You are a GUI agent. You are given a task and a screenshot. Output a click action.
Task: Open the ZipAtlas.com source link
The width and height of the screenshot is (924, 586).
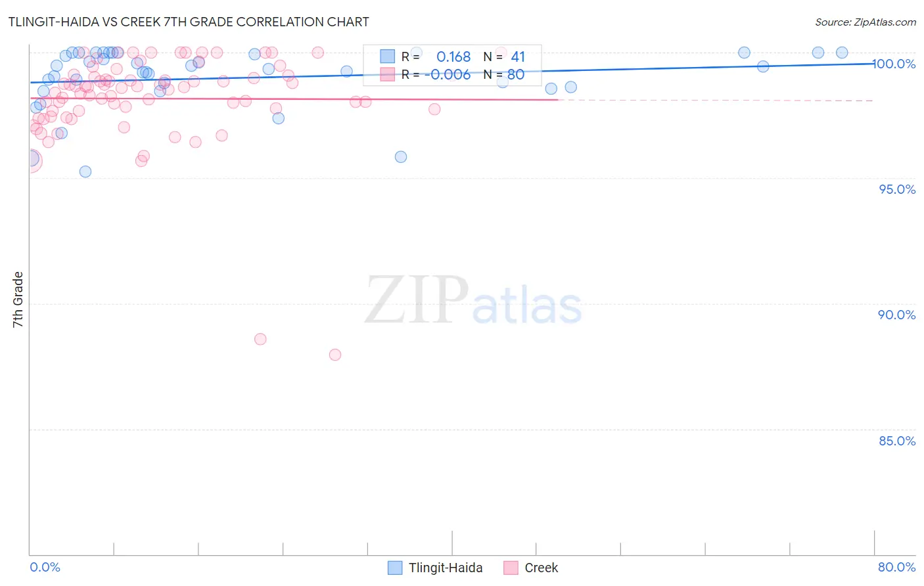click(866, 22)
